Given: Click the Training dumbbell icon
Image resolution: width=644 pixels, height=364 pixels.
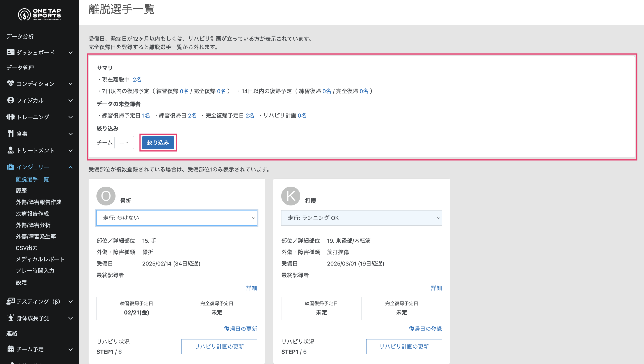Looking at the screenshot, I should [x=10, y=117].
